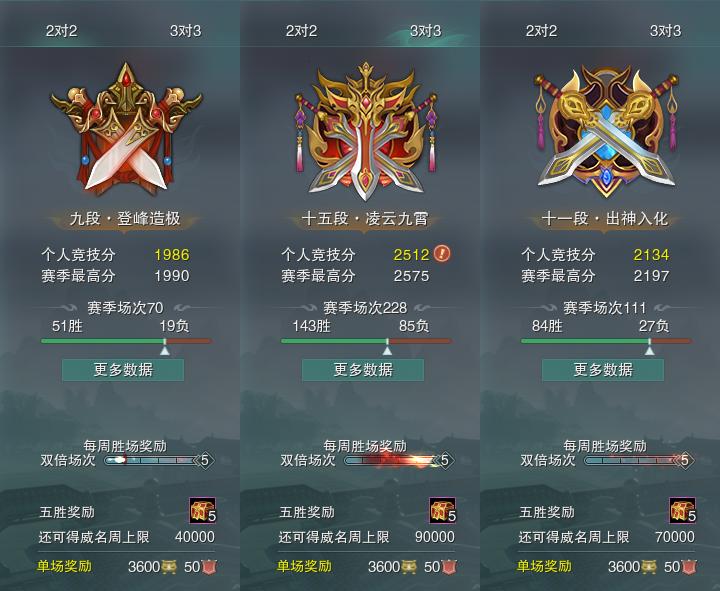Screen dimensions: 720x591
Task: Click the win-loss bar marker for 51胜 19负
Action: pos(165,347)
